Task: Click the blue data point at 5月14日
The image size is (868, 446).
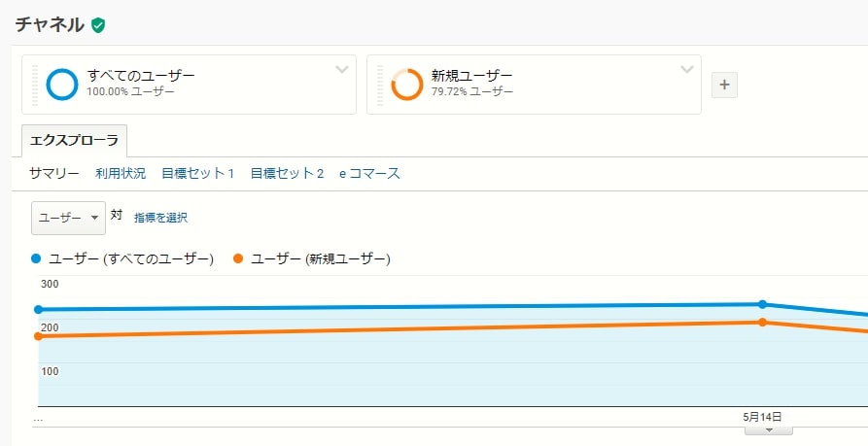Action: click(762, 304)
